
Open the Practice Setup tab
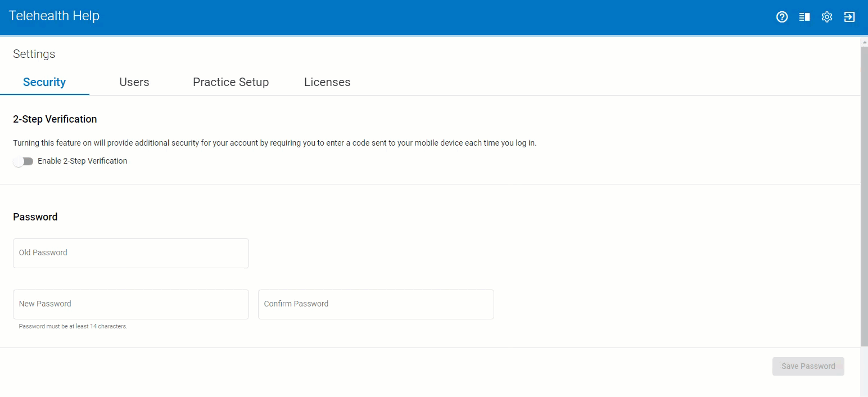230,82
